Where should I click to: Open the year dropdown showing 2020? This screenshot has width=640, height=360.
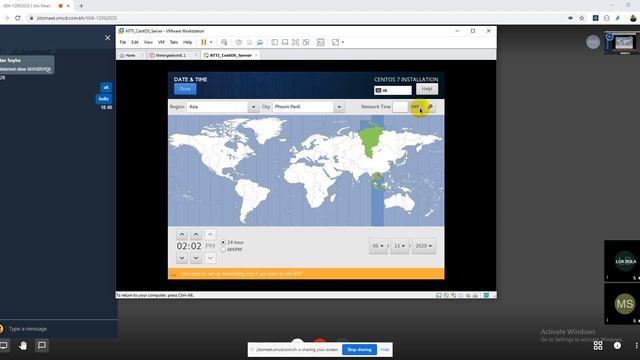click(x=424, y=246)
